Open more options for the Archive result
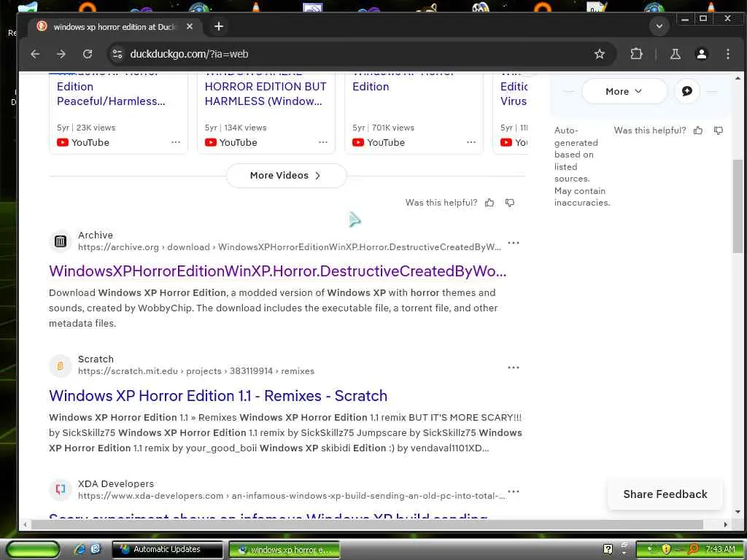Viewport: 747px width, 560px height. click(x=514, y=243)
